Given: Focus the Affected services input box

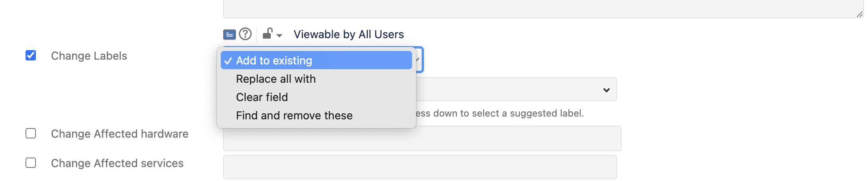Looking at the screenshot, I should pyautogui.click(x=420, y=167).
